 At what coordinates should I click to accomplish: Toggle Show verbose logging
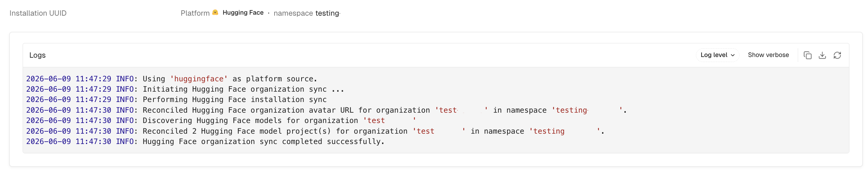(x=768, y=55)
